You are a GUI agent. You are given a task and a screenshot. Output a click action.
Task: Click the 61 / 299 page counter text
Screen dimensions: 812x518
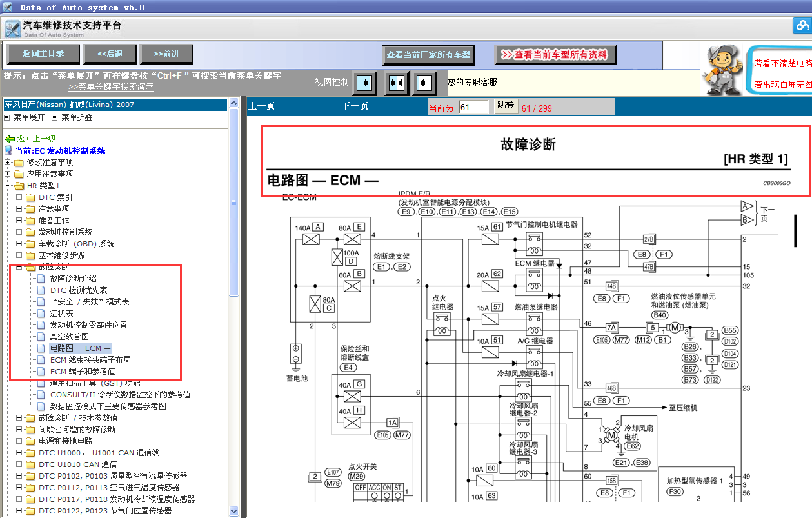537,108
